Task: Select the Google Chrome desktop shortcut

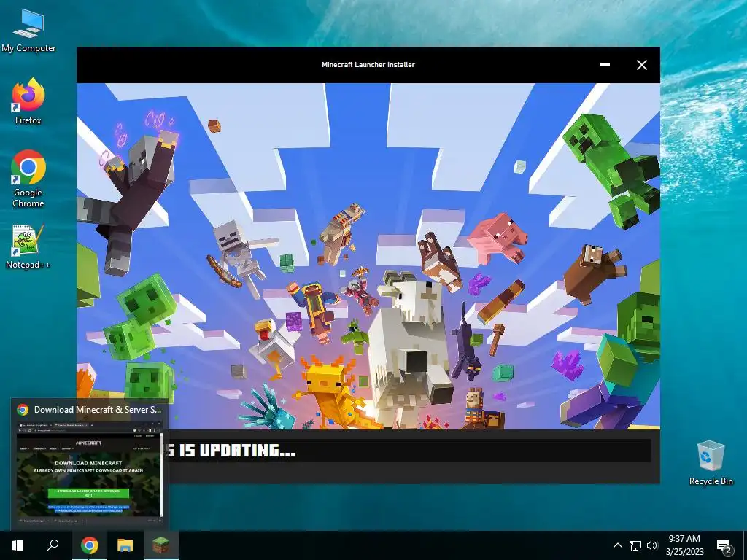Action: 28,179
